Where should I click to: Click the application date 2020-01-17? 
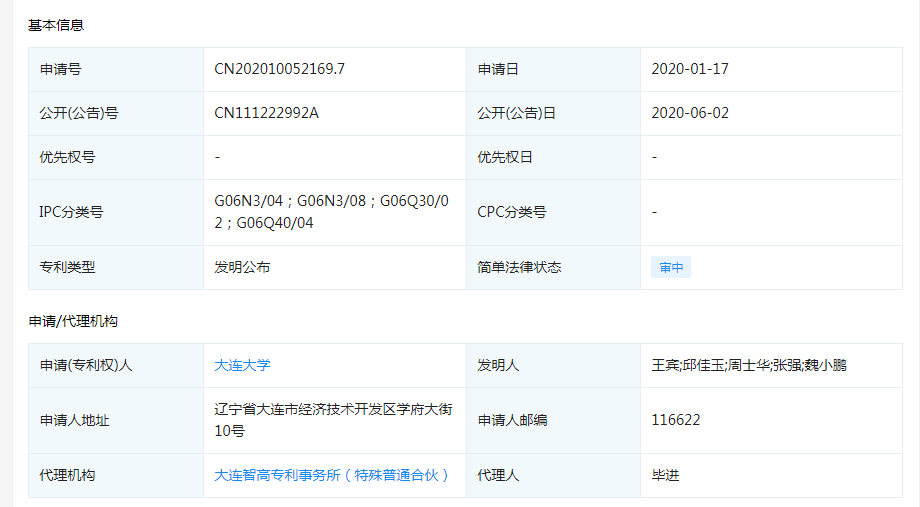690,70
